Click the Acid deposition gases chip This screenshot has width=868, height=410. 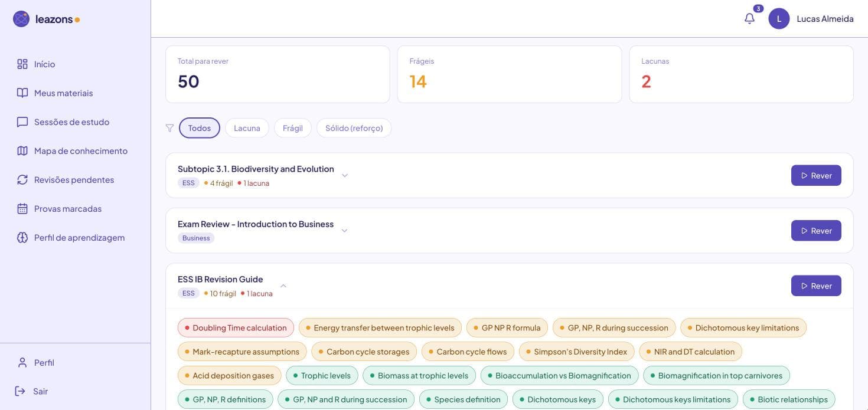(x=229, y=376)
